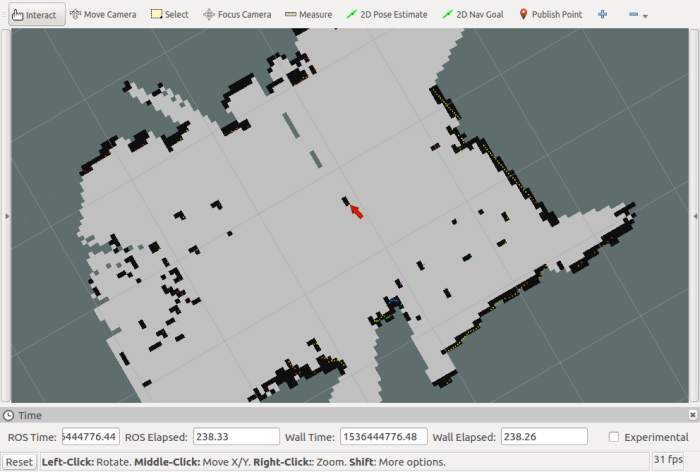Open the remove-tool minus dropdown
Image resolution: width=700 pixels, height=472 pixels.
pos(637,15)
